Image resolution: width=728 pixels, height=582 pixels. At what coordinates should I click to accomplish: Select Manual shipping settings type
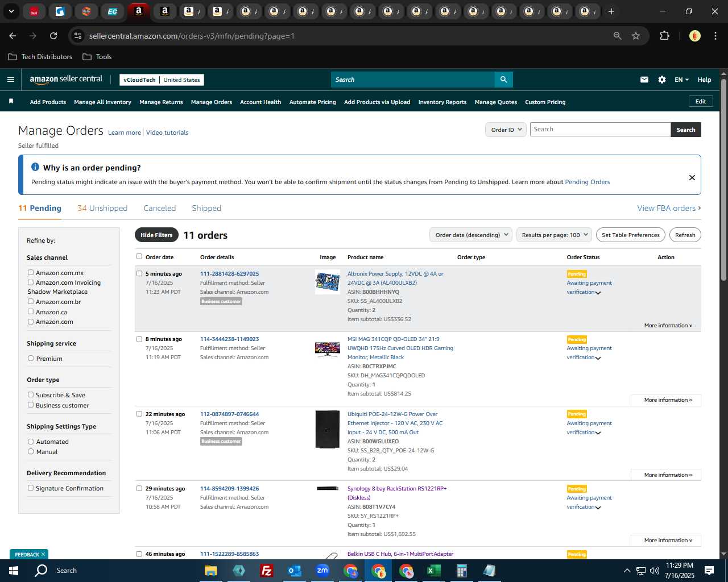(31, 452)
